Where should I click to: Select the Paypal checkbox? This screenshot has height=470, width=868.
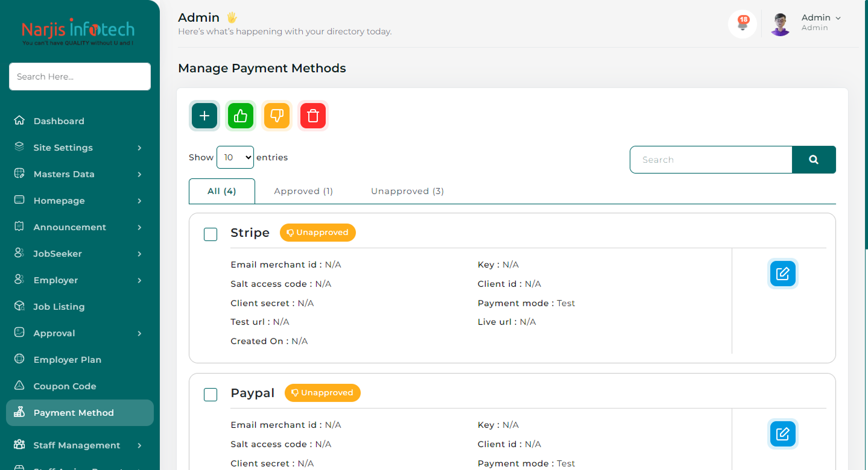[x=211, y=395]
